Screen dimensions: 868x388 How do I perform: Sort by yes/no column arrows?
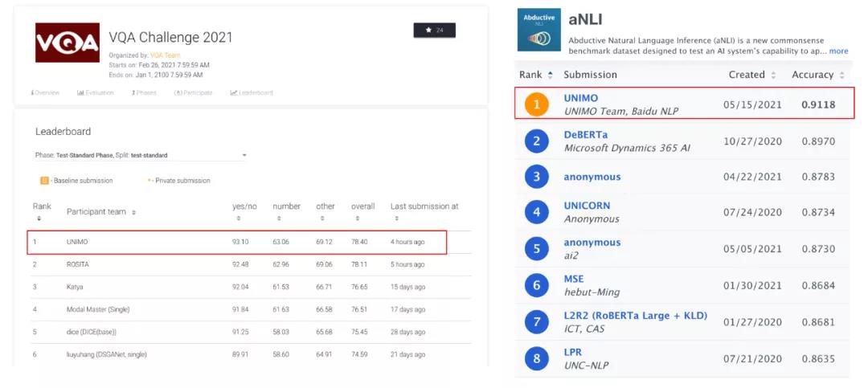click(239, 219)
